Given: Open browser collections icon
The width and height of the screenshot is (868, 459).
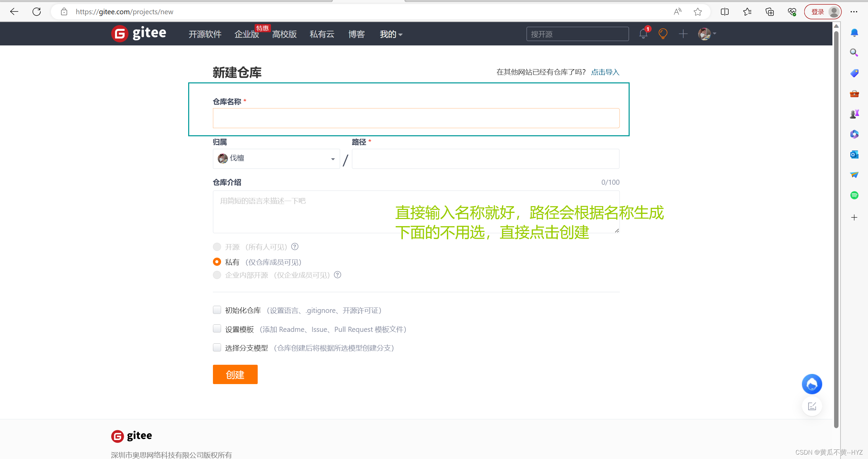Looking at the screenshot, I should [x=770, y=12].
